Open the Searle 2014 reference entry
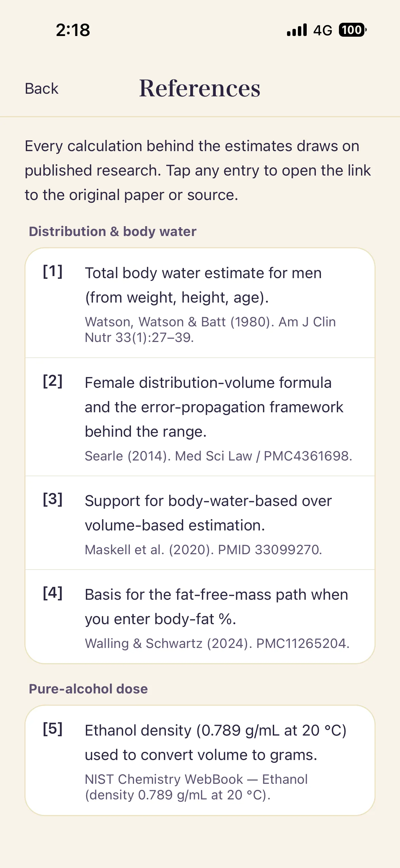Screen dimensions: 400x868 pyautogui.click(x=200, y=417)
